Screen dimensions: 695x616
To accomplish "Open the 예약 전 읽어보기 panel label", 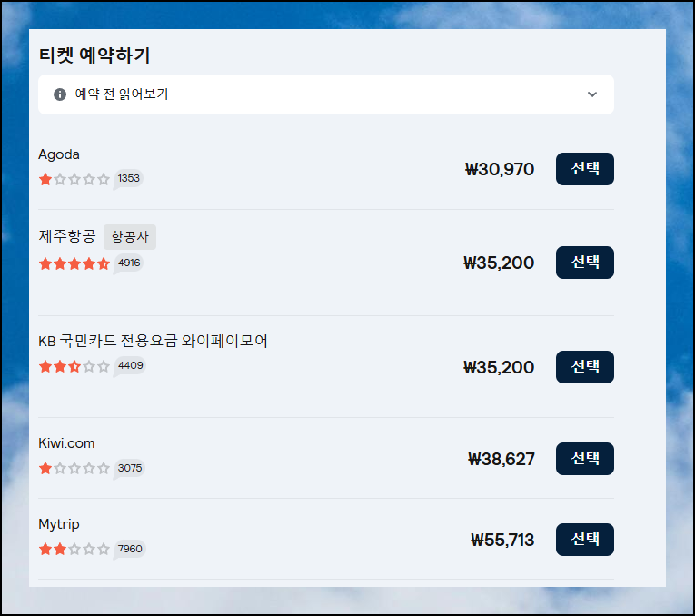I will coord(122,94).
